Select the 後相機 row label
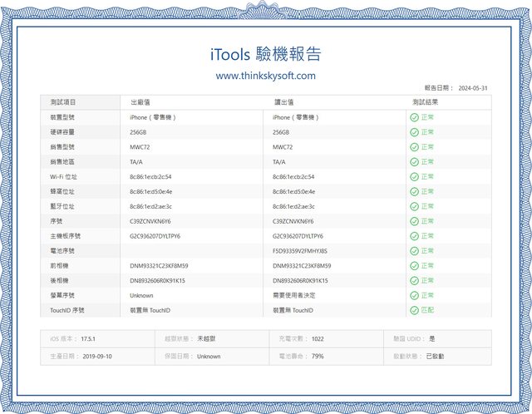Screen dimensions: 532x414 point(59,281)
